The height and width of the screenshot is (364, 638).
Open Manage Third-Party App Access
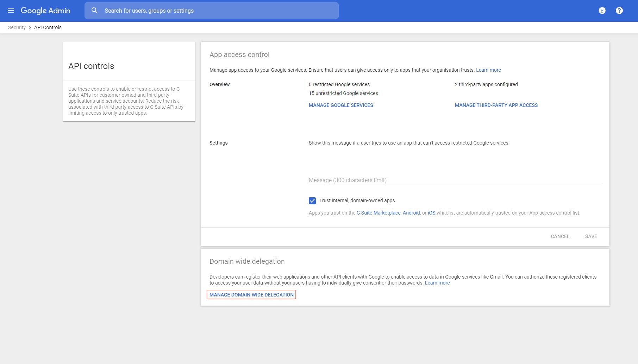pyautogui.click(x=496, y=105)
